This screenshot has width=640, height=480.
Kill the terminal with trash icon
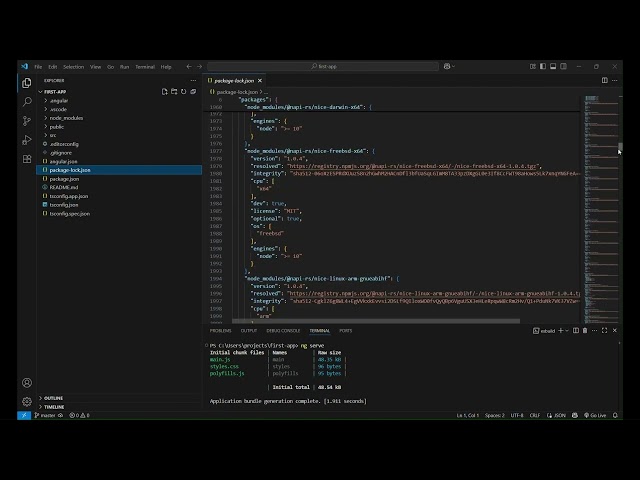pos(585,331)
